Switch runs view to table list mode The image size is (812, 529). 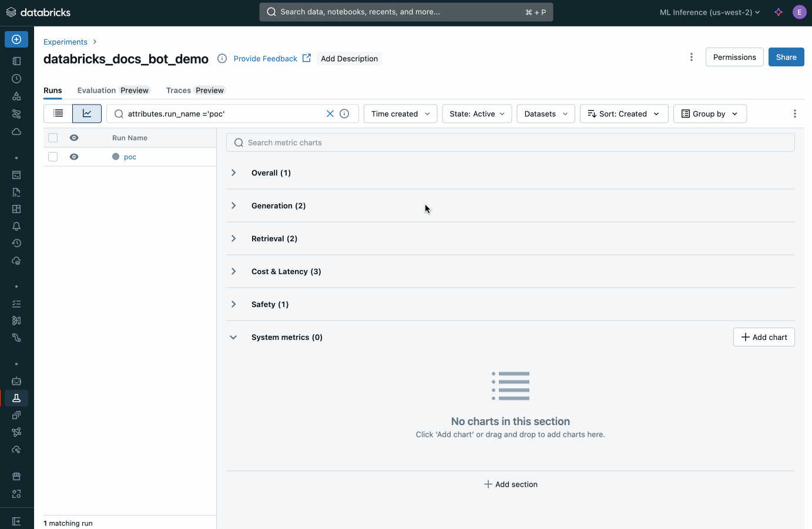tap(58, 113)
